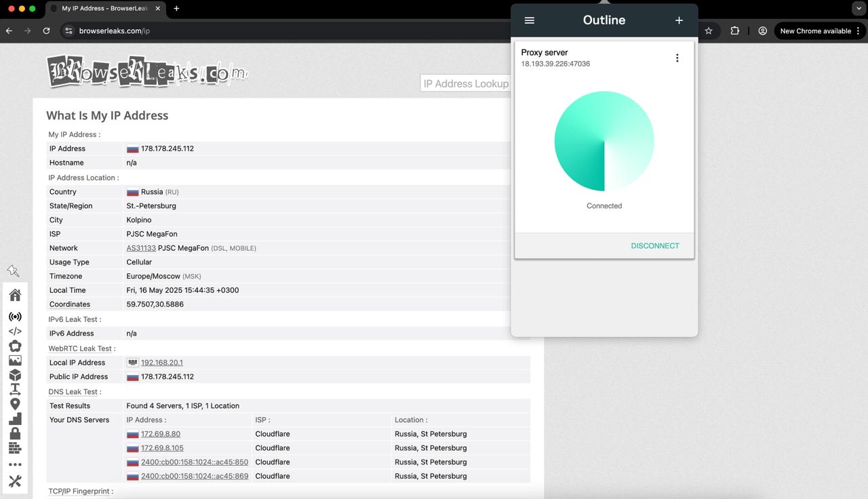The width and height of the screenshot is (868, 499).
Task: Open the firewall bricks icon in sidebar
Action: pos(15,448)
